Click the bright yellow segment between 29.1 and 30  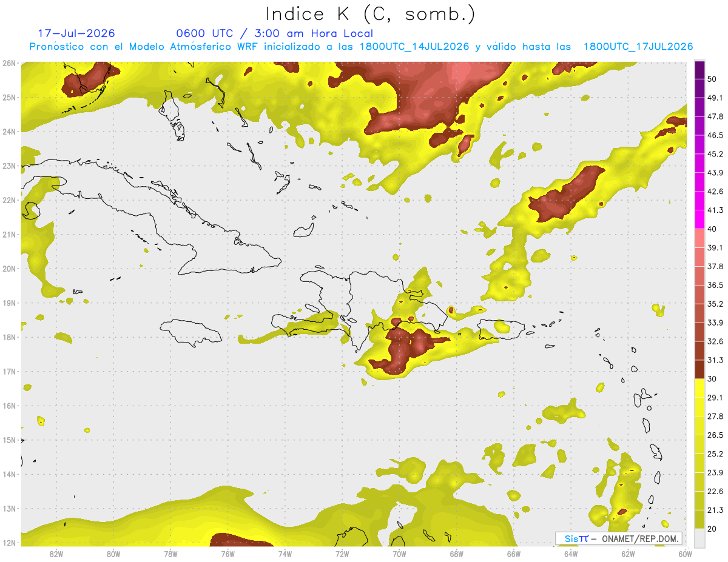pos(699,387)
